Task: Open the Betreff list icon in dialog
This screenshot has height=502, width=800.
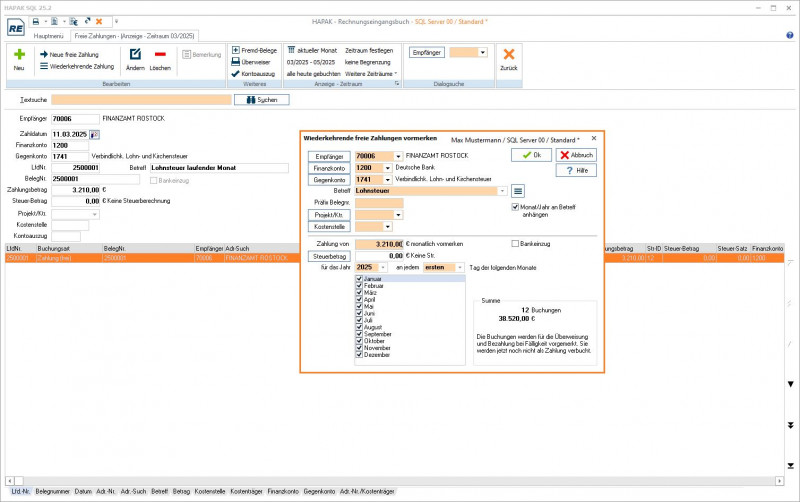Action: pyautogui.click(x=518, y=190)
